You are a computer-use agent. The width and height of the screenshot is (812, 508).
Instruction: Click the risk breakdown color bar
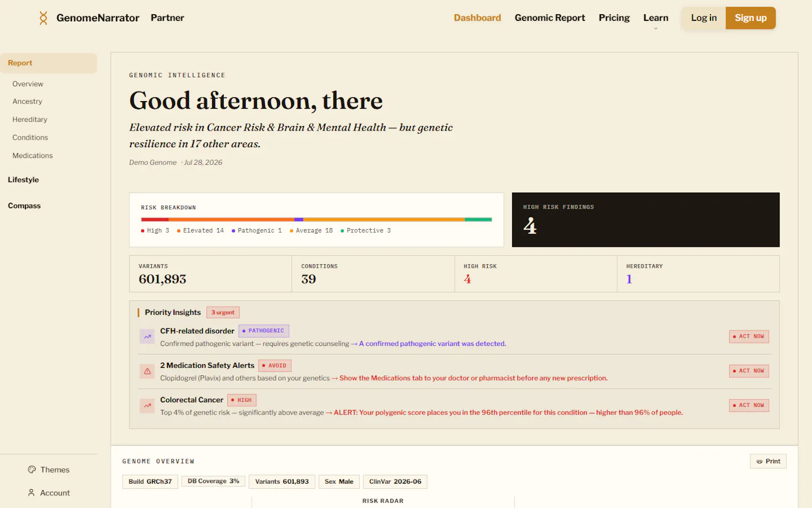click(x=316, y=219)
